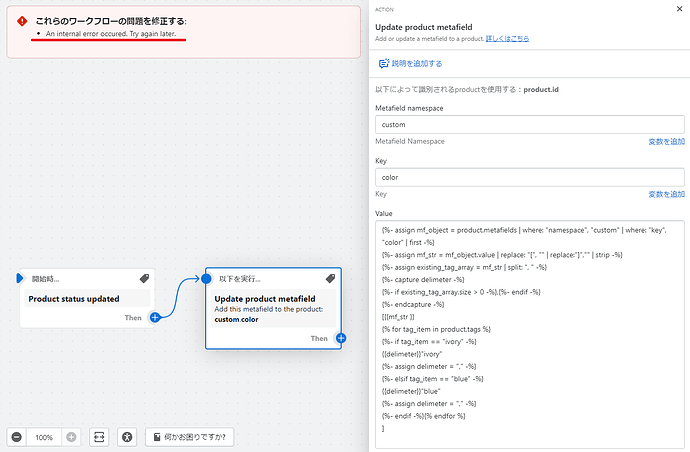
Task: Click the red error alert icon
Action: tap(22, 21)
